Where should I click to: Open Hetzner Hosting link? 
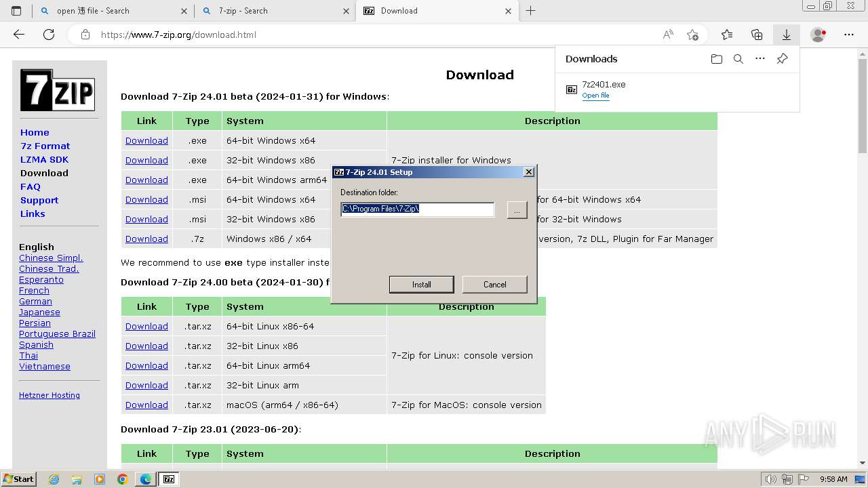point(50,395)
